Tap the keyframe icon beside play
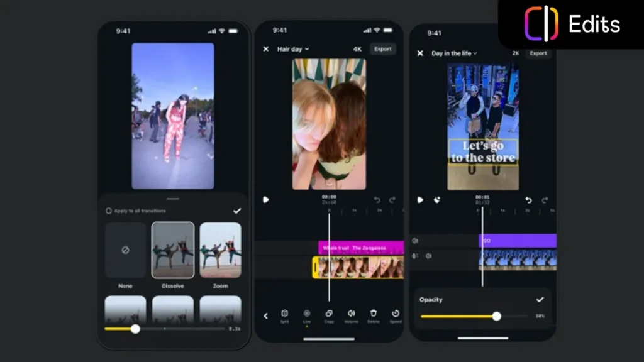The height and width of the screenshot is (362, 644). [x=437, y=200]
